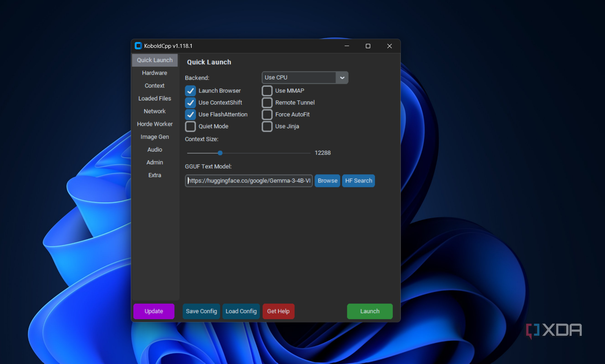The width and height of the screenshot is (605, 364).
Task: Maximize the KoboldCpp window
Action: tap(368, 46)
